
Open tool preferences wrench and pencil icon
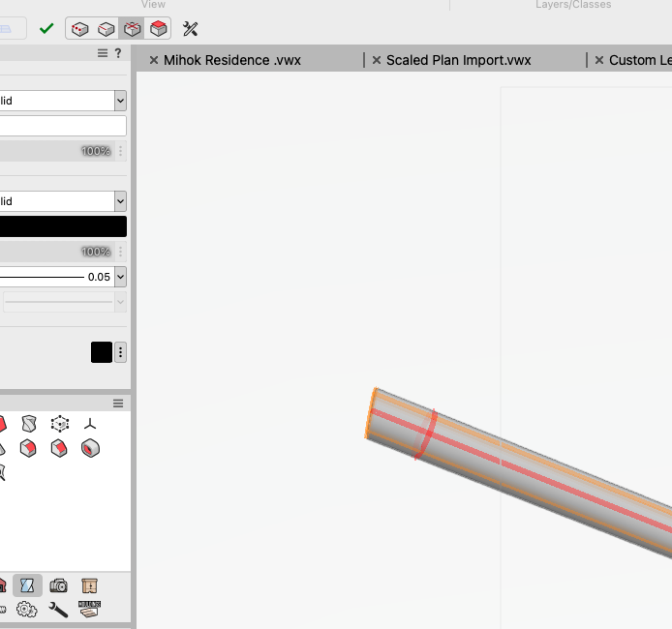[191, 29]
